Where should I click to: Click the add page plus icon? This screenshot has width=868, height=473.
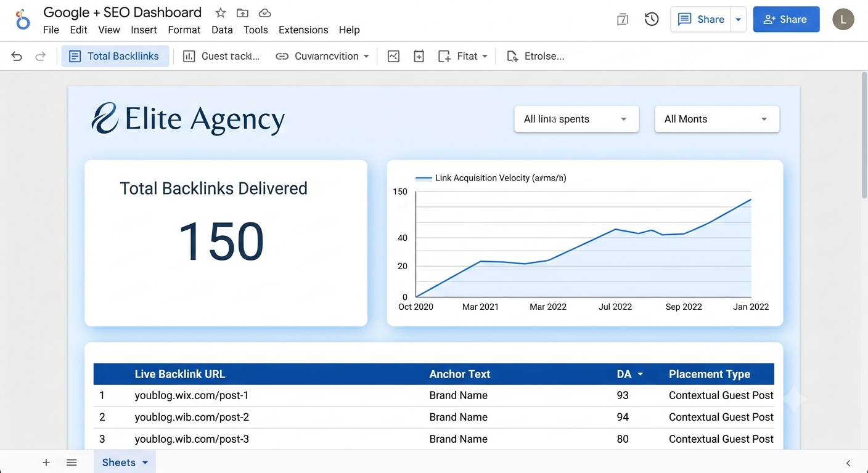(46, 463)
